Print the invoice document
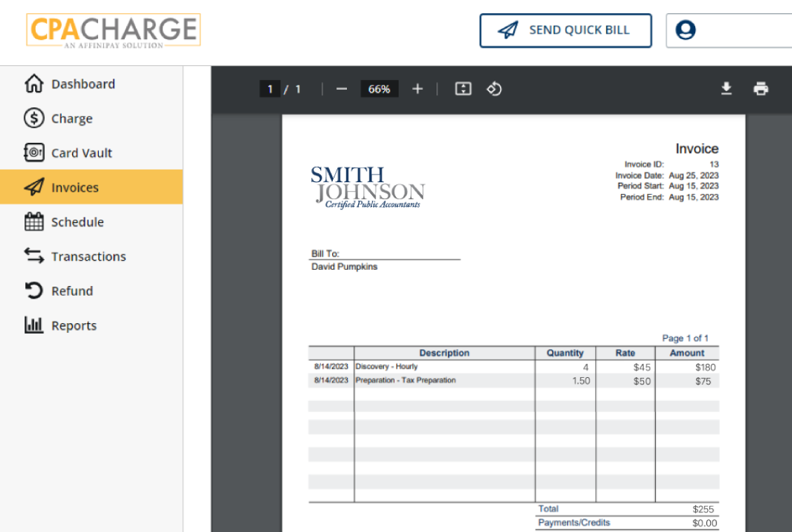Image resolution: width=792 pixels, height=532 pixels. coord(760,88)
